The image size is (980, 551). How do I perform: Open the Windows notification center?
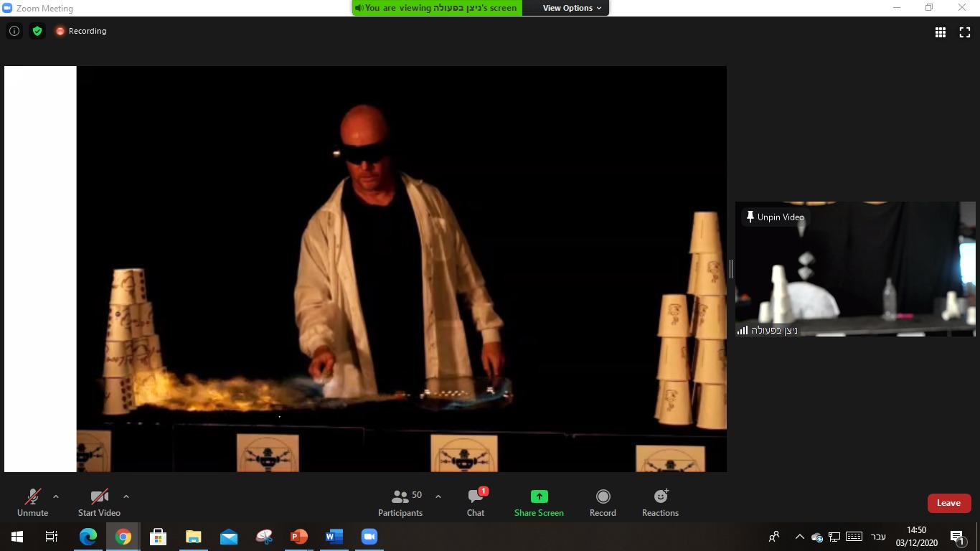[958, 537]
